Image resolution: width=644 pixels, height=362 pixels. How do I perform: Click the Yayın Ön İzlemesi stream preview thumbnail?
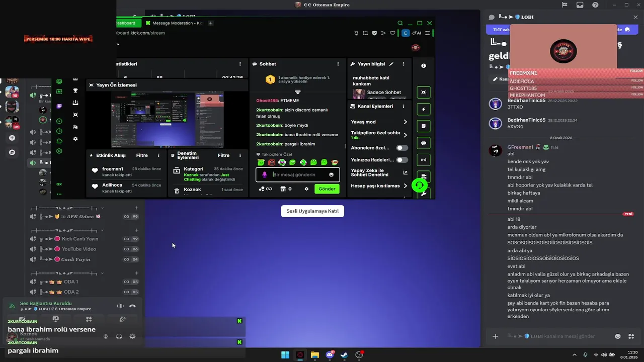pos(167,119)
